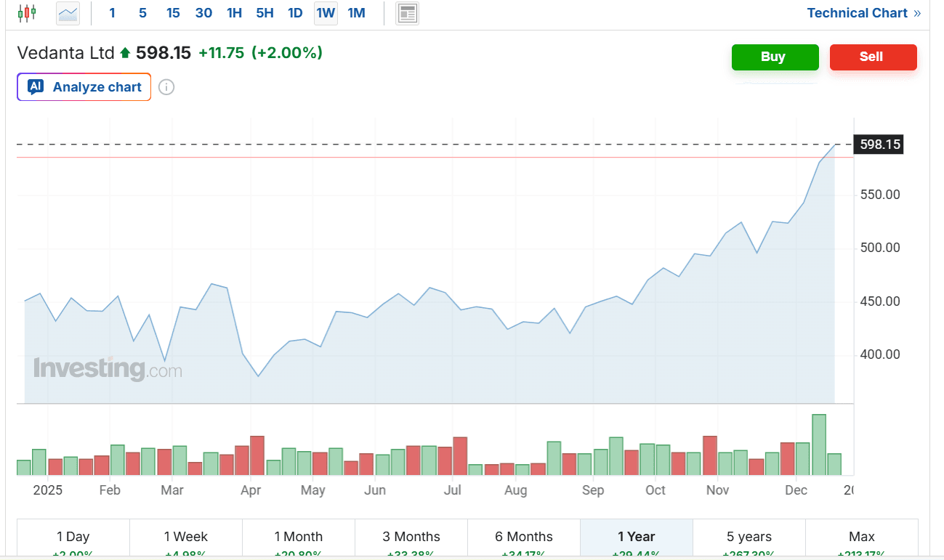The width and height of the screenshot is (944, 560).
Task: Click the Sep label on time axis
Action: click(593, 490)
